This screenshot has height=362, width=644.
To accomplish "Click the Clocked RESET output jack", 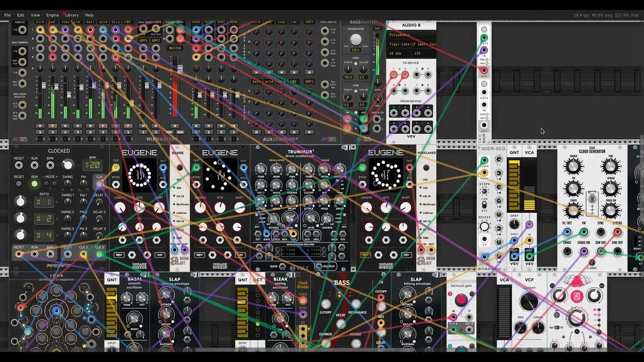I will [19, 254].
